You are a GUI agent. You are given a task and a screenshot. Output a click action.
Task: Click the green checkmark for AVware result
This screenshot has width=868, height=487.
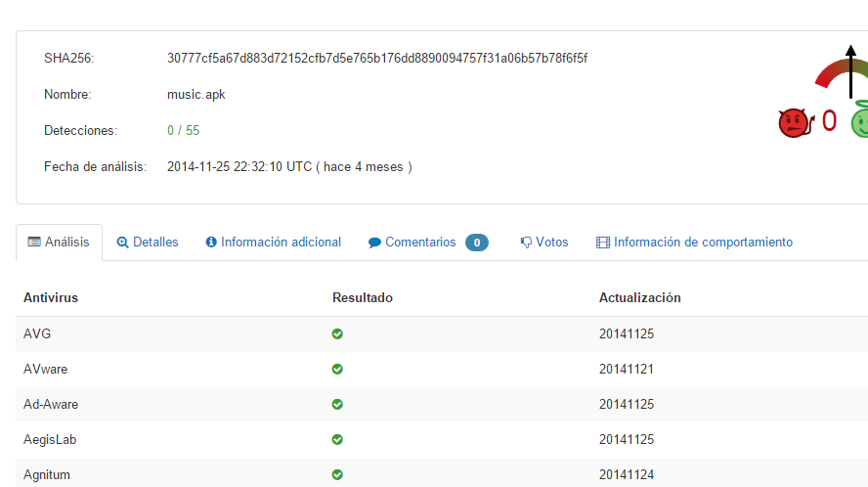coord(337,369)
